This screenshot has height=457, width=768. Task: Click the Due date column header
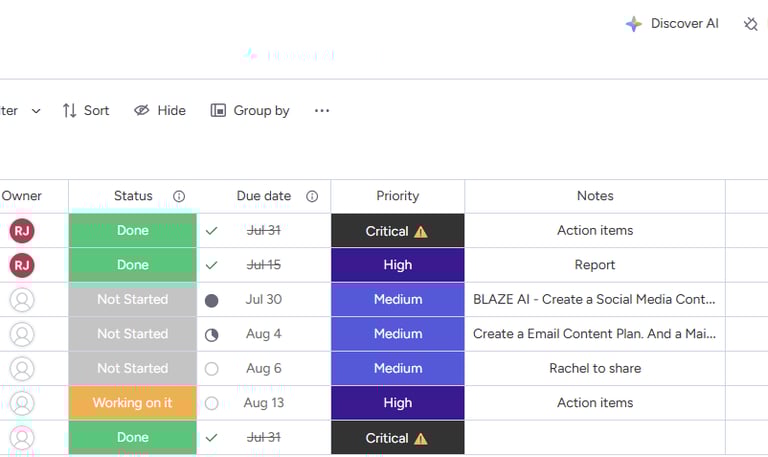(x=264, y=196)
